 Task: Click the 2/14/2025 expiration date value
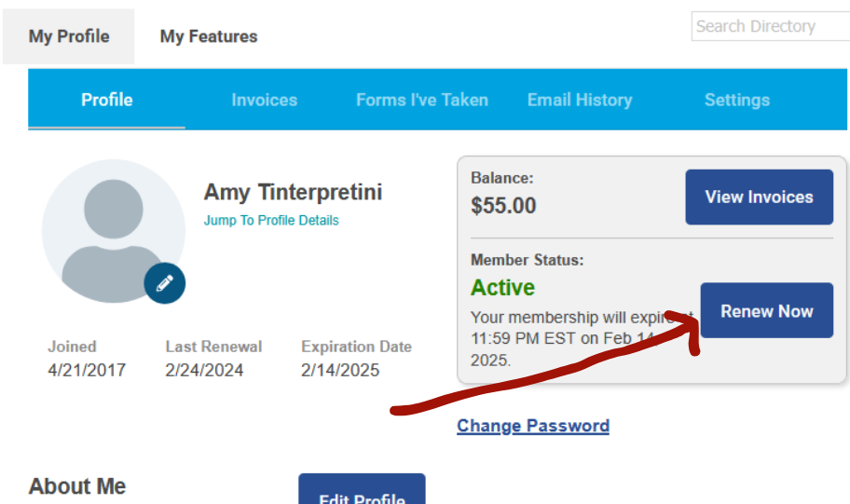point(340,370)
